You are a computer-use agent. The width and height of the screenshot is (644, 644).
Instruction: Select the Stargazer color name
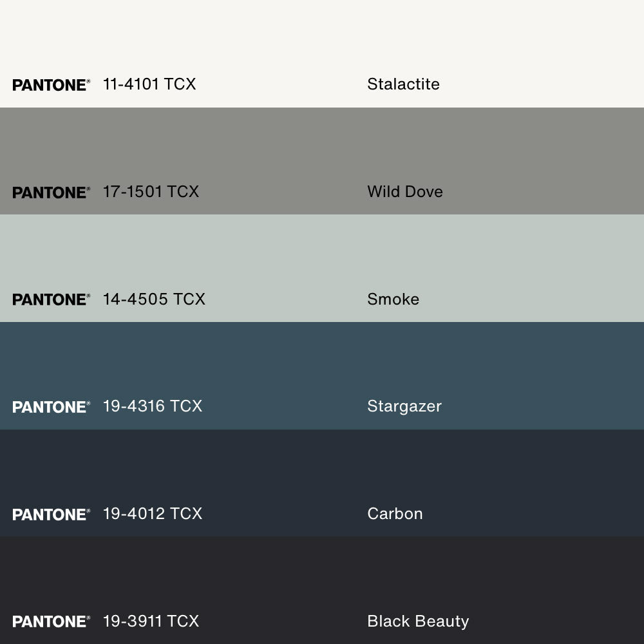coord(404,406)
